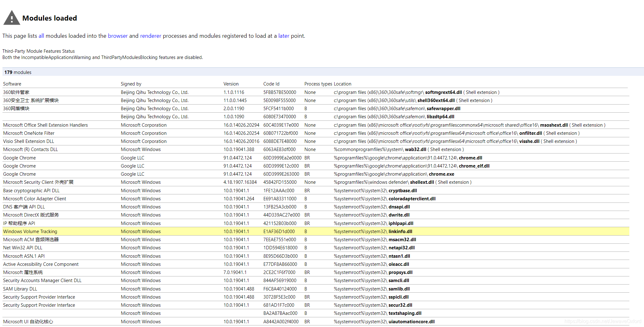Click the 'Version' column header
Viewport: 644px width, 327px height.
231,84
